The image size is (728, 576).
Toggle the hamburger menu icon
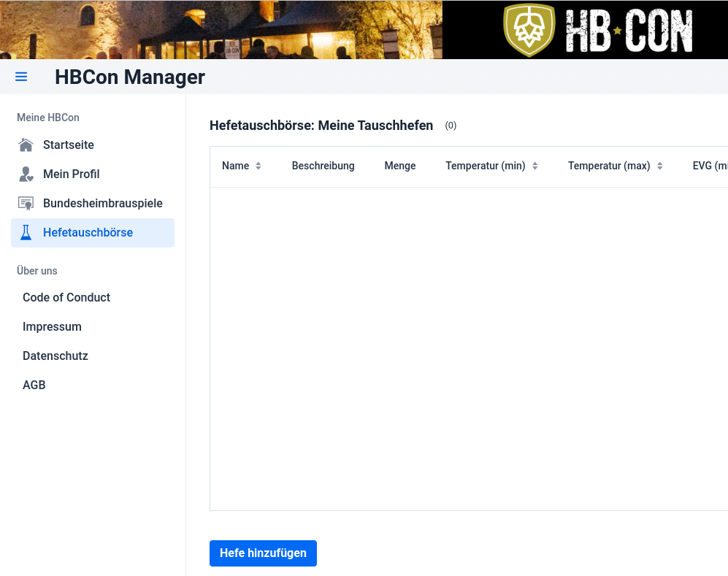click(21, 77)
